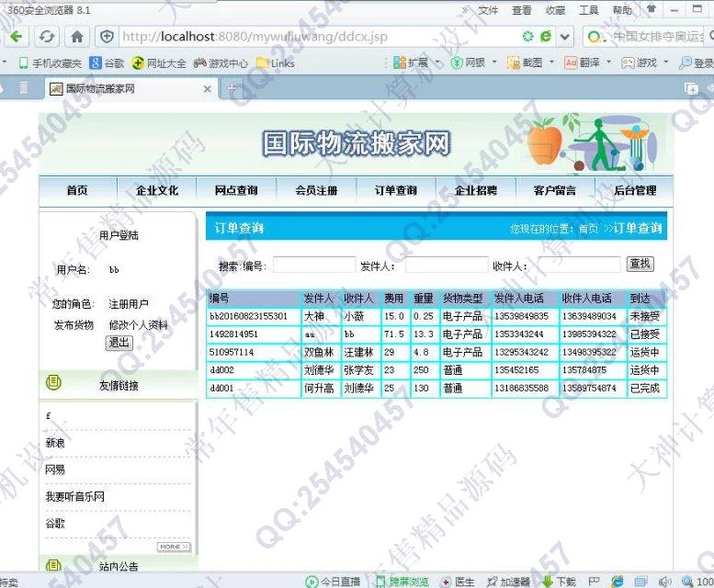Open the 工具 menu
This screenshot has width=714, height=588.
[588, 10]
